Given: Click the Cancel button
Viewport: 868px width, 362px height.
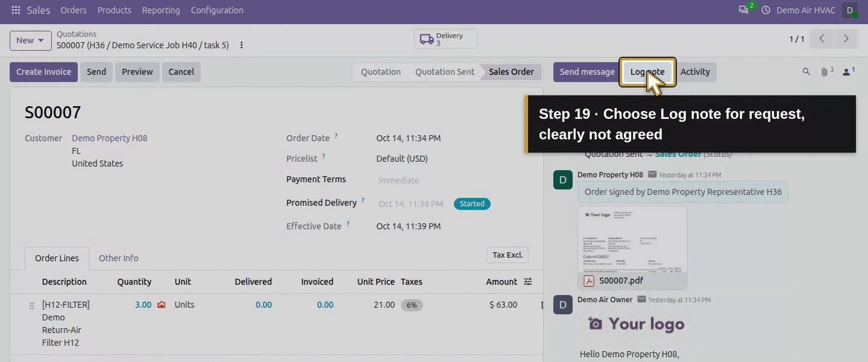Looking at the screenshot, I should (x=181, y=72).
